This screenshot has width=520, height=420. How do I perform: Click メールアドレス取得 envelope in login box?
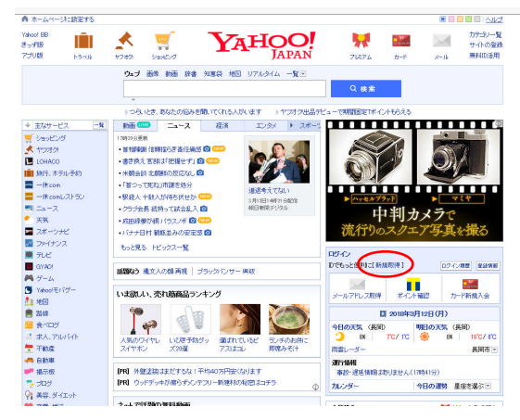click(357, 285)
